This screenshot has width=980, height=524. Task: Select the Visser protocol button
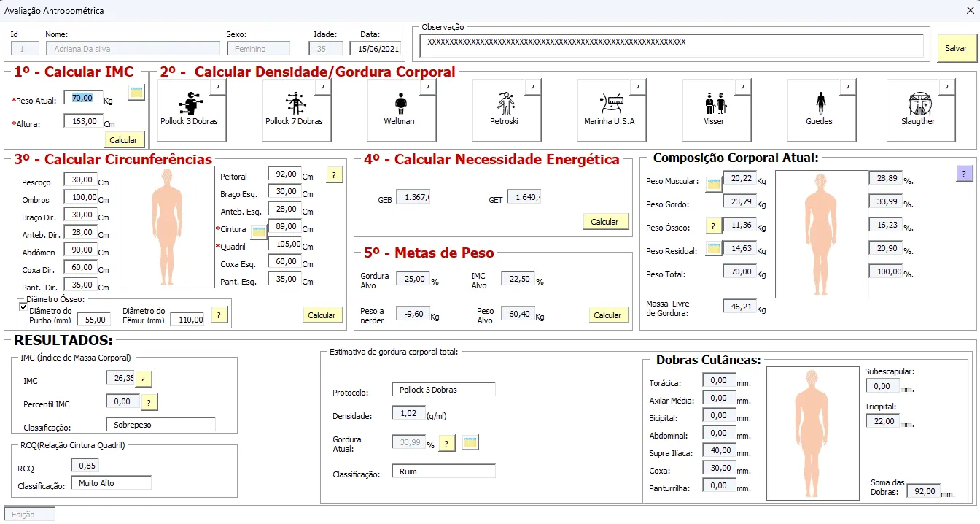(717, 110)
